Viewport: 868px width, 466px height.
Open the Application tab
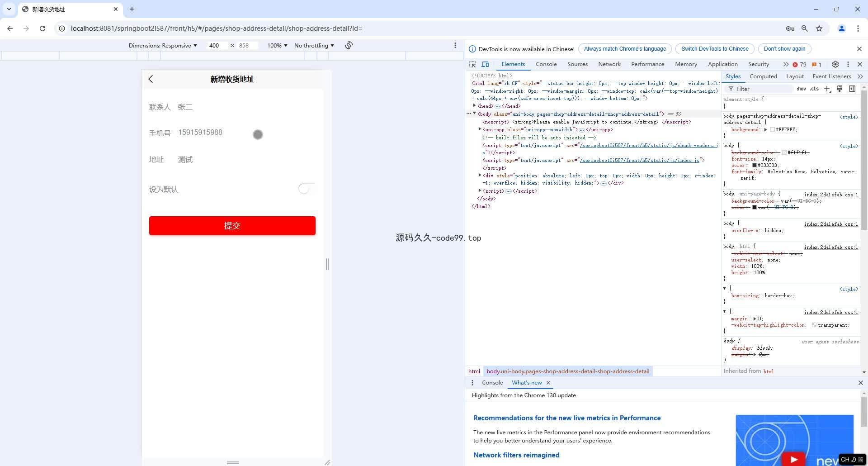(x=722, y=64)
